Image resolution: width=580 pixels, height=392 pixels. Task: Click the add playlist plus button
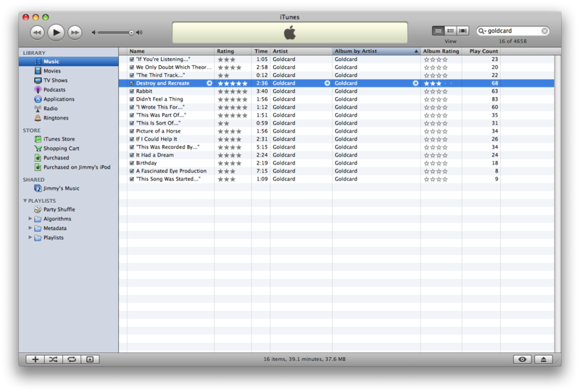pyautogui.click(x=35, y=359)
